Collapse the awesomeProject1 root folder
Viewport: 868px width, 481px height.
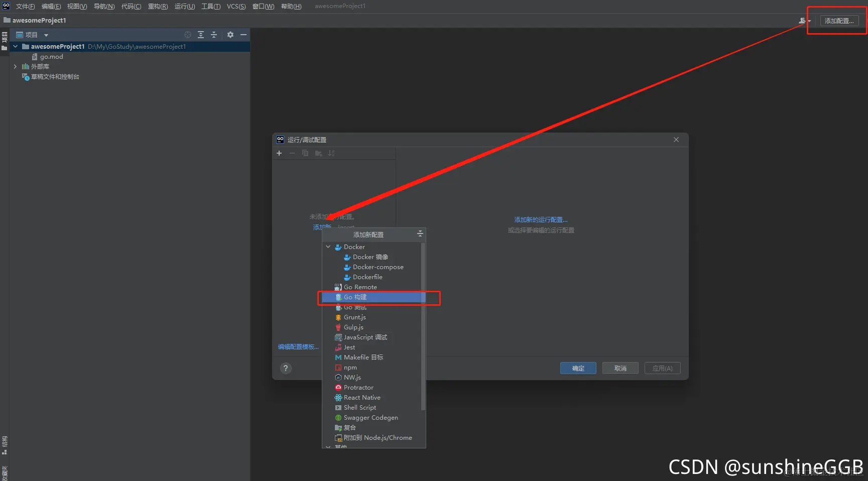click(x=16, y=46)
